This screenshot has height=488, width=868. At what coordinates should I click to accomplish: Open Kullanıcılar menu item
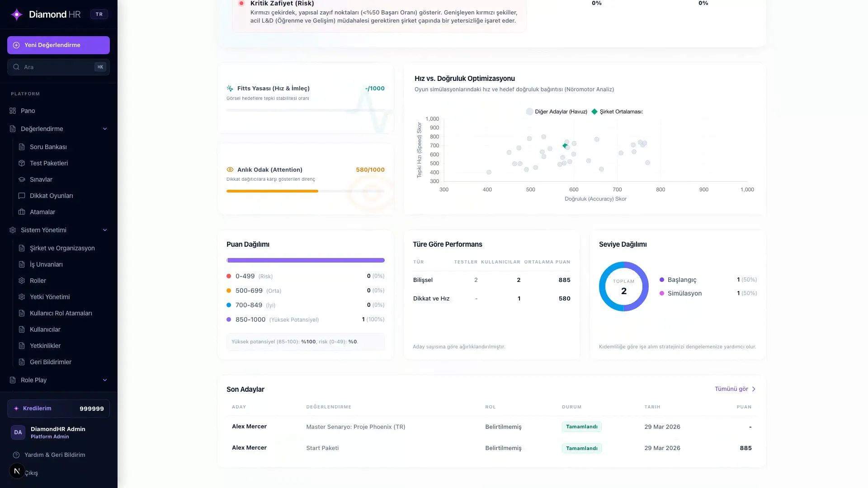pos(62,329)
